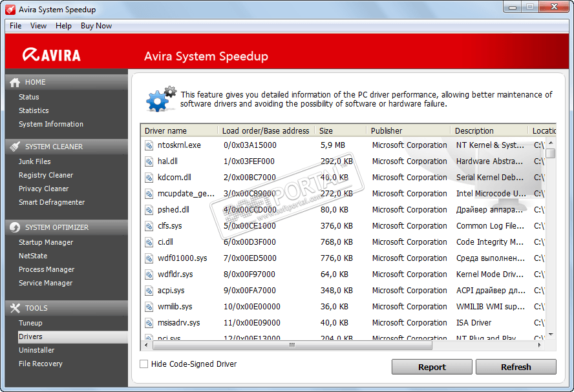Click the vertical scrollbar up arrow

(551, 143)
